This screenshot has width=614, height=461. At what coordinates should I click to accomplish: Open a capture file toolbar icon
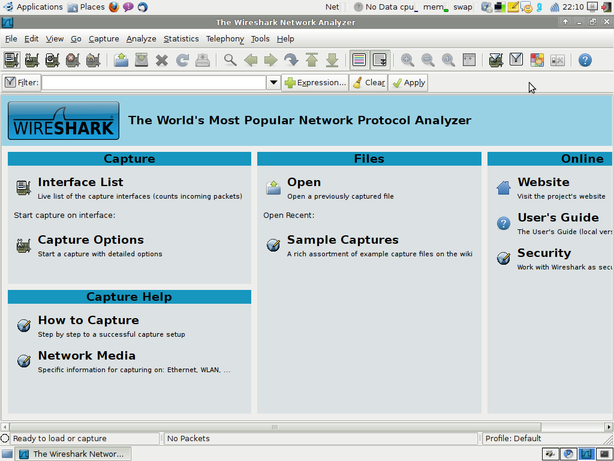[121, 60]
